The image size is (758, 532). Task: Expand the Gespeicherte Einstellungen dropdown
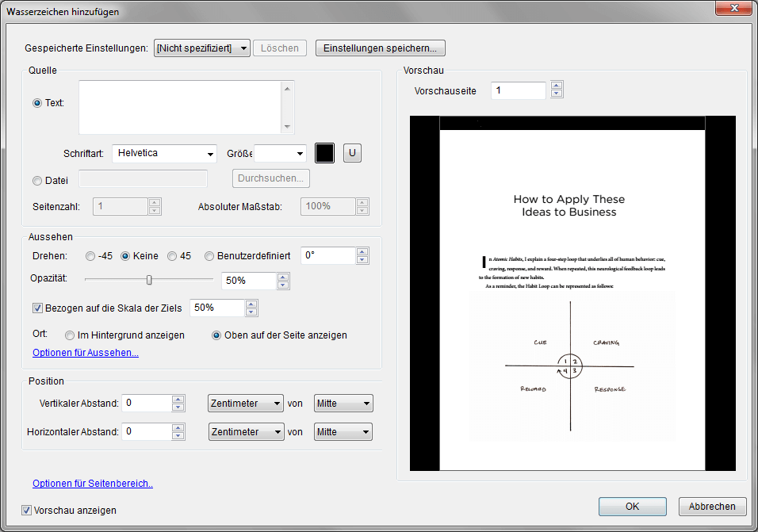click(x=202, y=48)
